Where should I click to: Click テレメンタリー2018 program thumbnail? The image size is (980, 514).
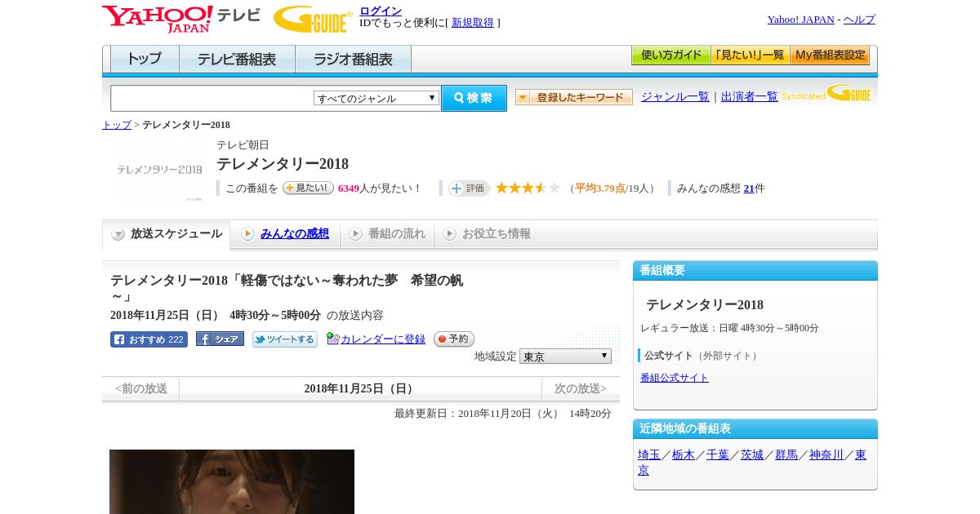pos(160,170)
